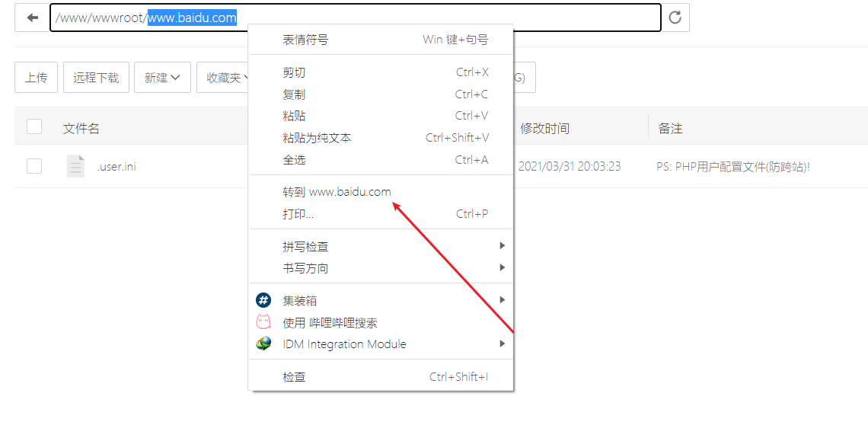Choose 全选 menu item

click(x=381, y=160)
